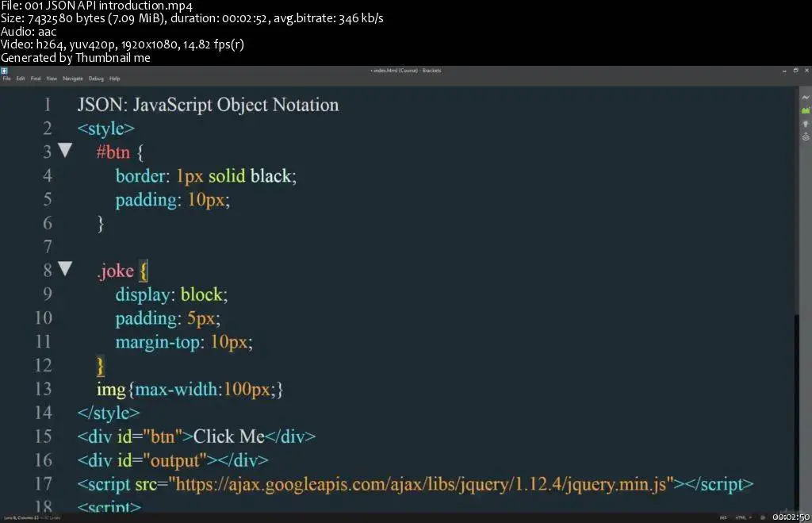Click the 'Click Me' div on line 15

click(197, 436)
